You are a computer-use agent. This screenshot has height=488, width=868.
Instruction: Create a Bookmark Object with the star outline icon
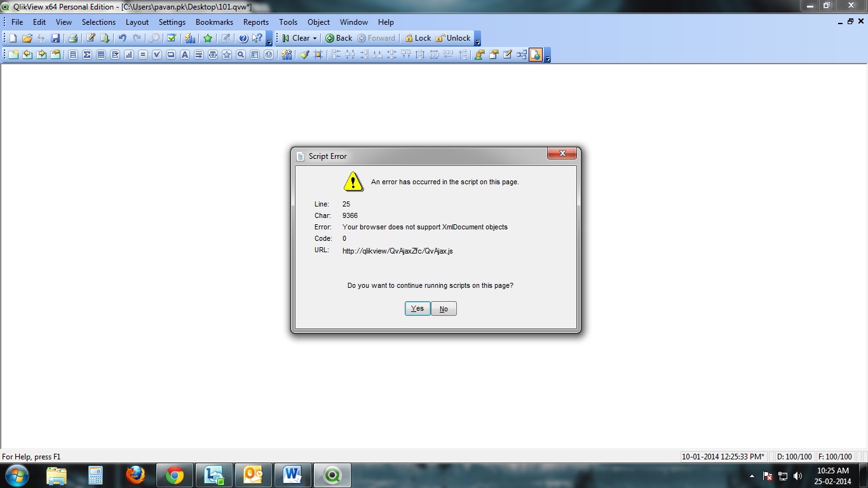(227, 55)
